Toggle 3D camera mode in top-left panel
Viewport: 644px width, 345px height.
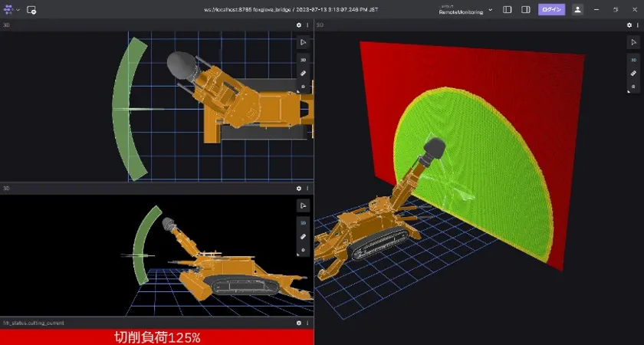click(303, 59)
